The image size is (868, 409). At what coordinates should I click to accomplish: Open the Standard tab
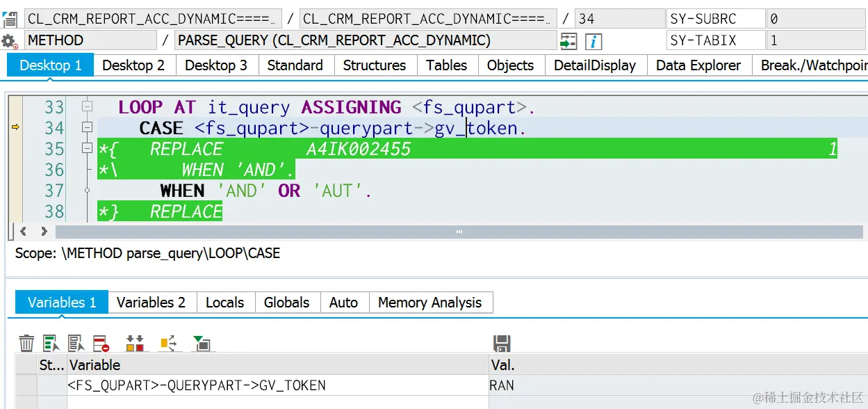coord(295,65)
